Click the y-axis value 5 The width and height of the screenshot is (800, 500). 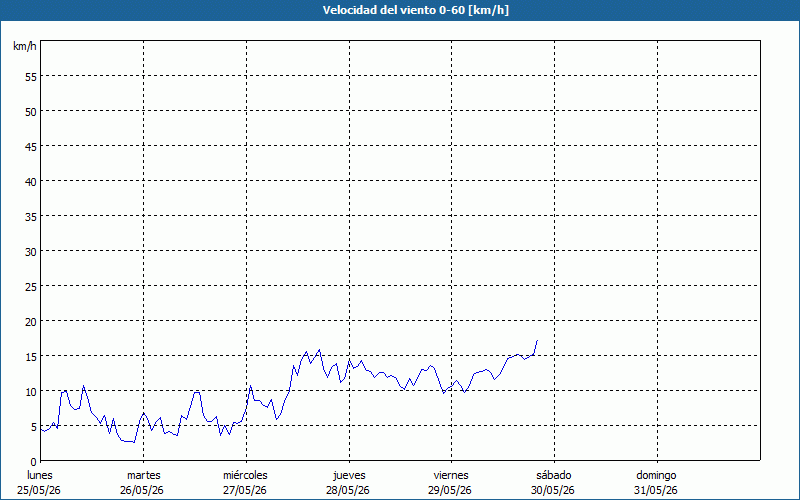coord(34,427)
